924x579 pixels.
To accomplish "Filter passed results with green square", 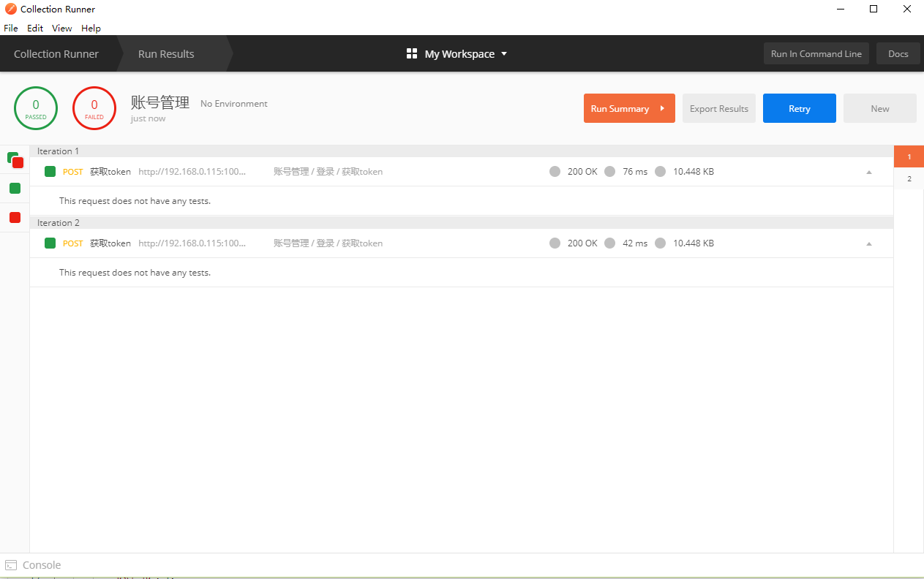I will pos(15,189).
